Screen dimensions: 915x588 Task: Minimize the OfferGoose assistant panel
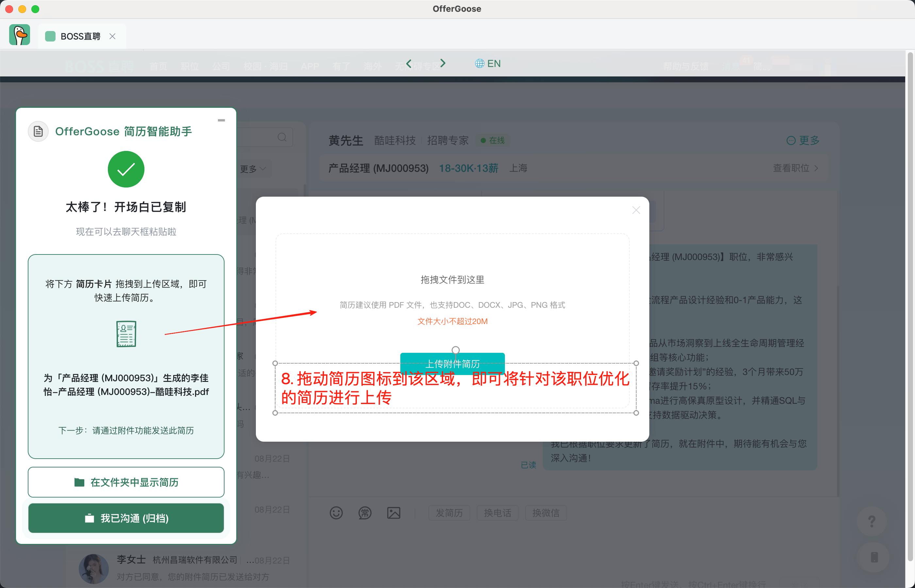click(x=221, y=120)
